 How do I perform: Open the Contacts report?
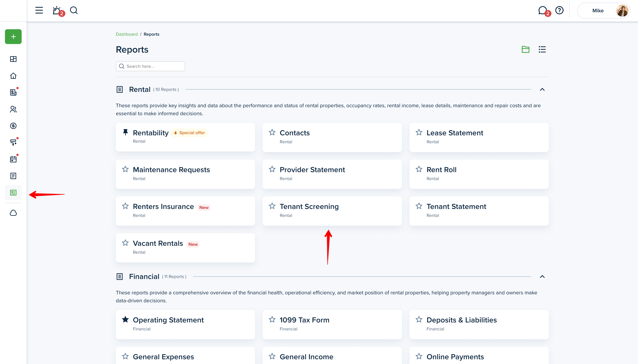click(332, 137)
